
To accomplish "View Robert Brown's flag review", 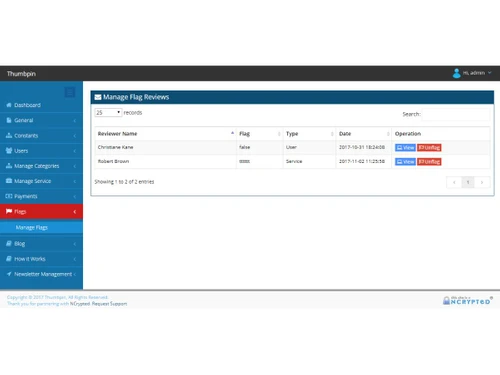I will click(x=405, y=162).
